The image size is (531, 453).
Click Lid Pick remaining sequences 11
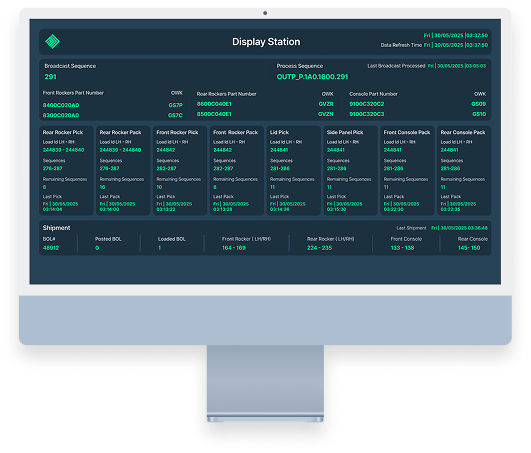272,187
